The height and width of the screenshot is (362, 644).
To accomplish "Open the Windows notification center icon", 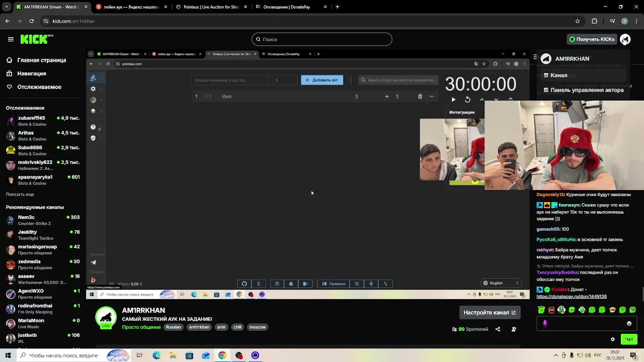I will (x=633, y=355).
